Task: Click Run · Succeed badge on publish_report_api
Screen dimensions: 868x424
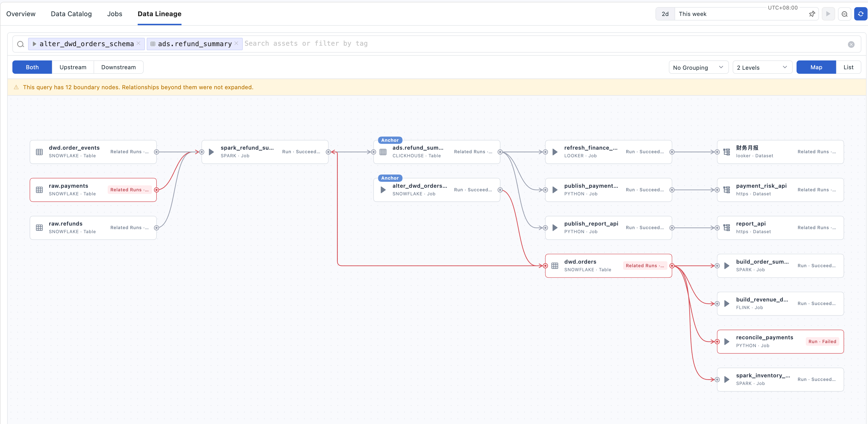Action: pos(645,228)
